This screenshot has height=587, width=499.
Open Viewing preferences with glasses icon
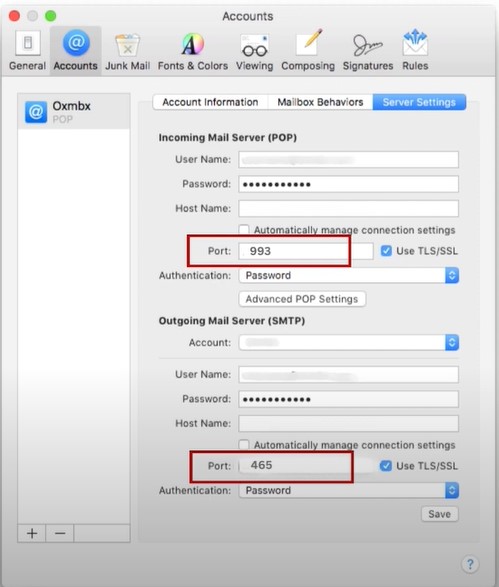(x=255, y=51)
